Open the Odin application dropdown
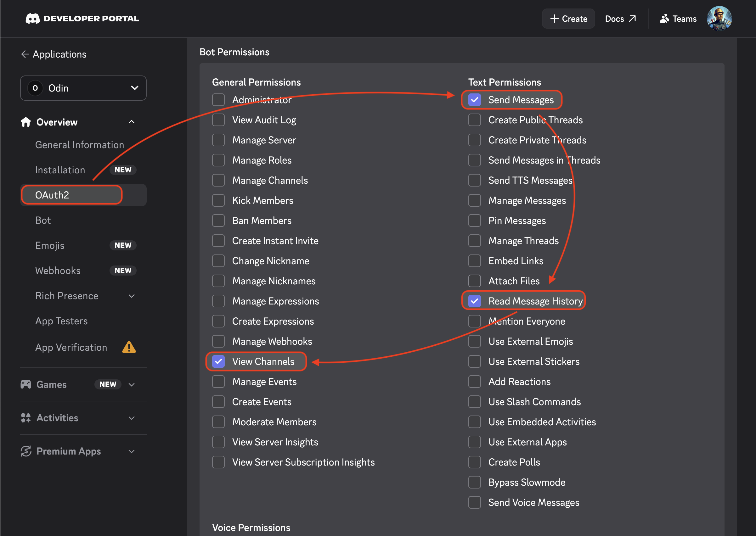 coord(83,88)
